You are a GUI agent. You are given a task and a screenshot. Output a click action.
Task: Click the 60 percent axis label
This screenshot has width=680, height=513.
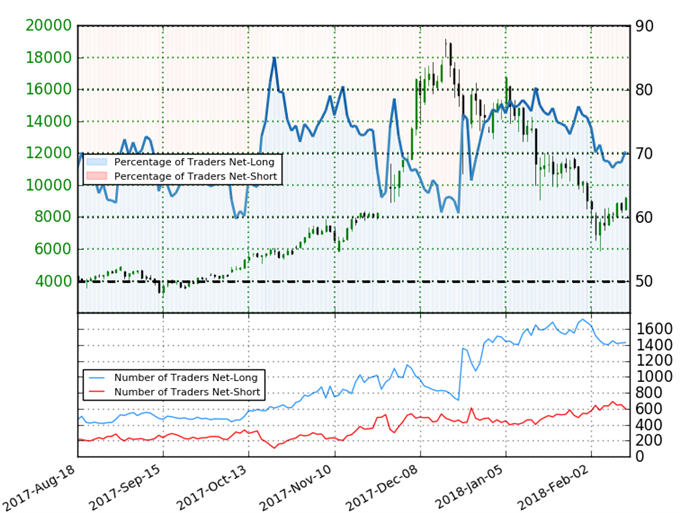(644, 217)
